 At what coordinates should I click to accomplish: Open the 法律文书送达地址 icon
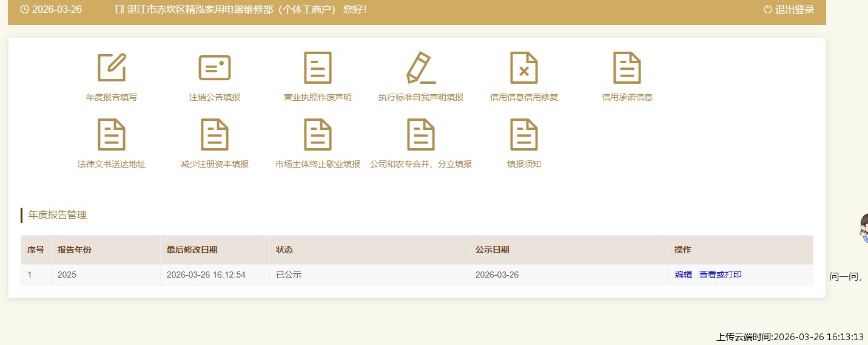pyautogui.click(x=112, y=134)
